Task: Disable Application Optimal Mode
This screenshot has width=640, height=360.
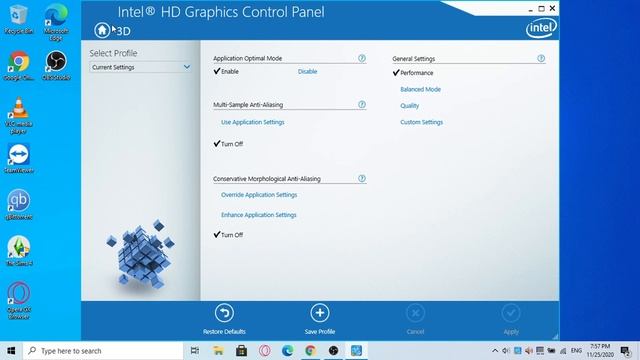Action: tap(307, 71)
